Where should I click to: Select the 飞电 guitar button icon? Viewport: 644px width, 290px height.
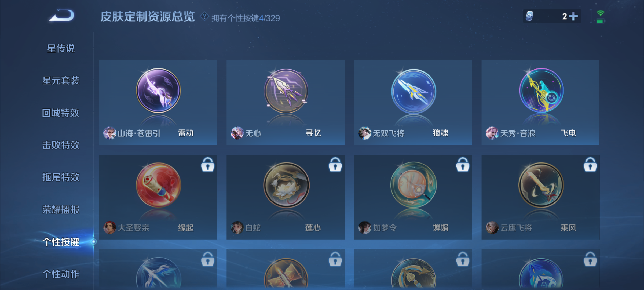[x=541, y=90]
